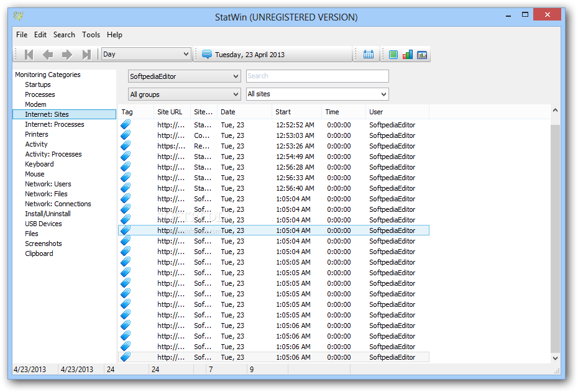Click the scrollbar up arrow
Image resolution: width=578 pixels, height=392 pixels.
pyautogui.click(x=555, y=110)
